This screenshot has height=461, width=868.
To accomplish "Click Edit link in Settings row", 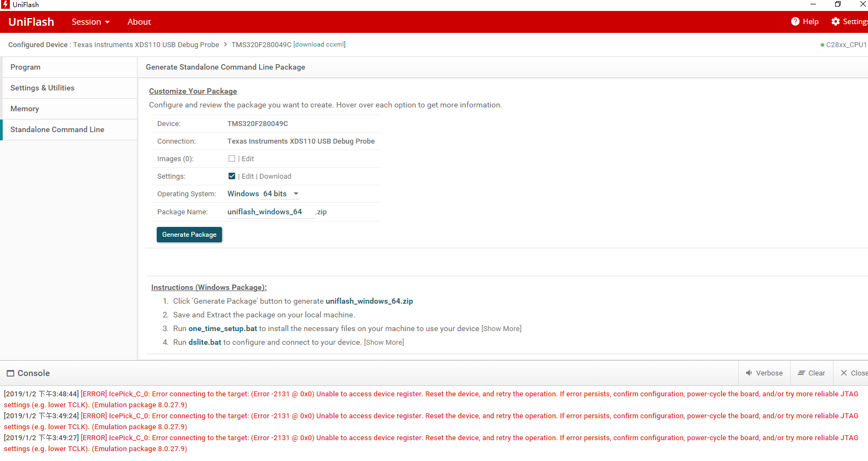I will click(x=248, y=176).
